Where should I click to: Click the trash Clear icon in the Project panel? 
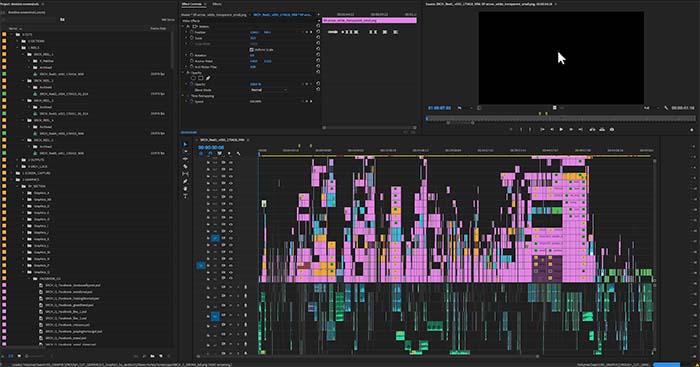point(169,356)
